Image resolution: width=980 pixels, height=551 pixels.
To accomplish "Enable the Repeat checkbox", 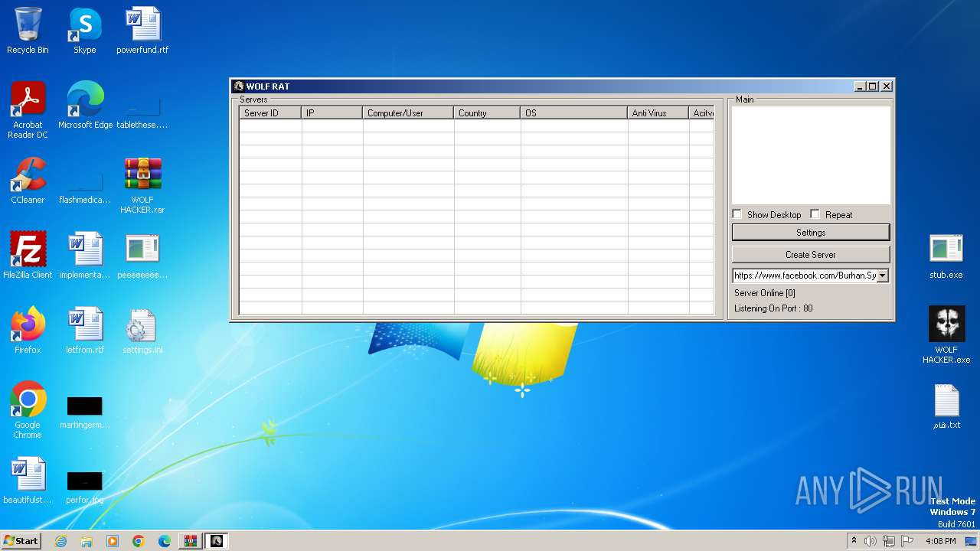I will (x=815, y=214).
